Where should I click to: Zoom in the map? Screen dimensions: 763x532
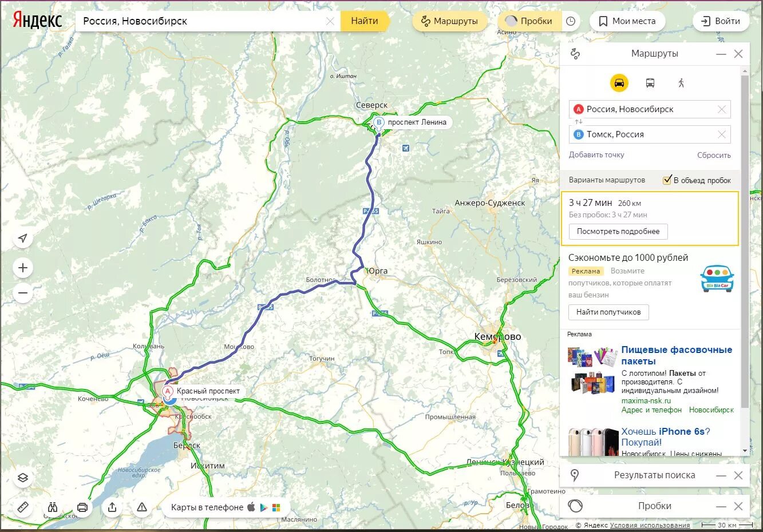pyautogui.click(x=23, y=268)
